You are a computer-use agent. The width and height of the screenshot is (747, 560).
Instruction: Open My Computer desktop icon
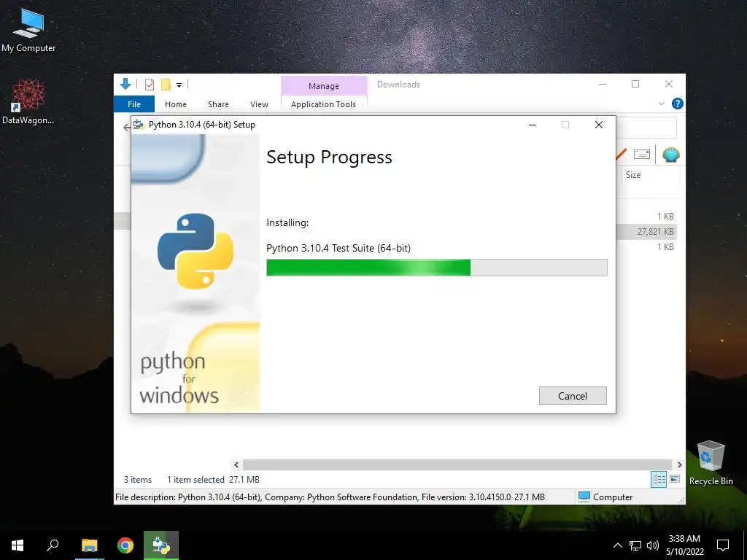click(x=28, y=31)
